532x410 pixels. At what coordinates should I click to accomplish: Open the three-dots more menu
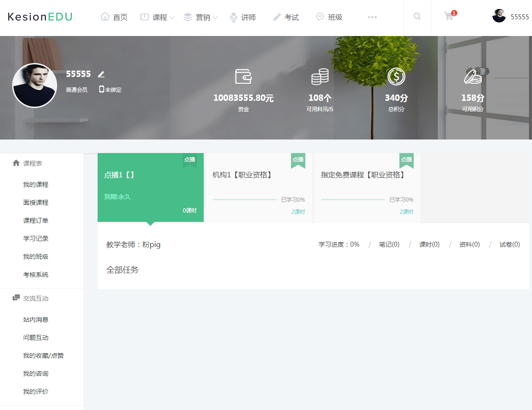coord(372,17)
